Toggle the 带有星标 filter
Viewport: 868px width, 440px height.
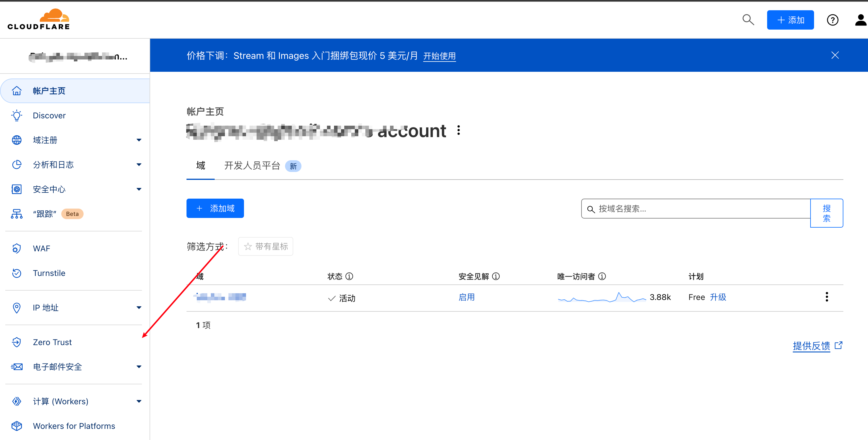[265, 246]
